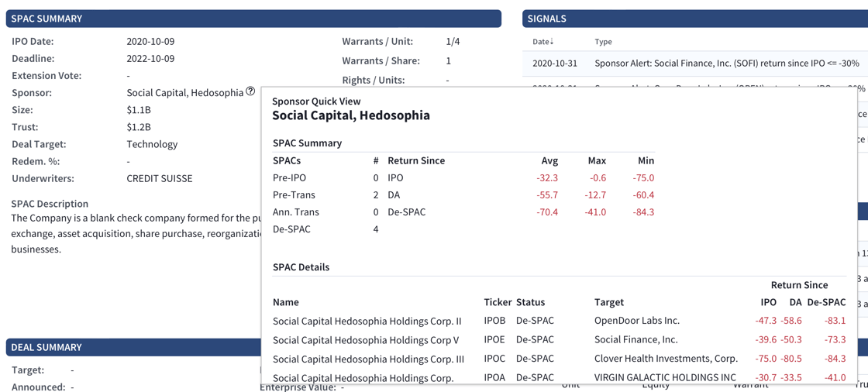Click the Type column header in Signals

(x=603, y=42)
